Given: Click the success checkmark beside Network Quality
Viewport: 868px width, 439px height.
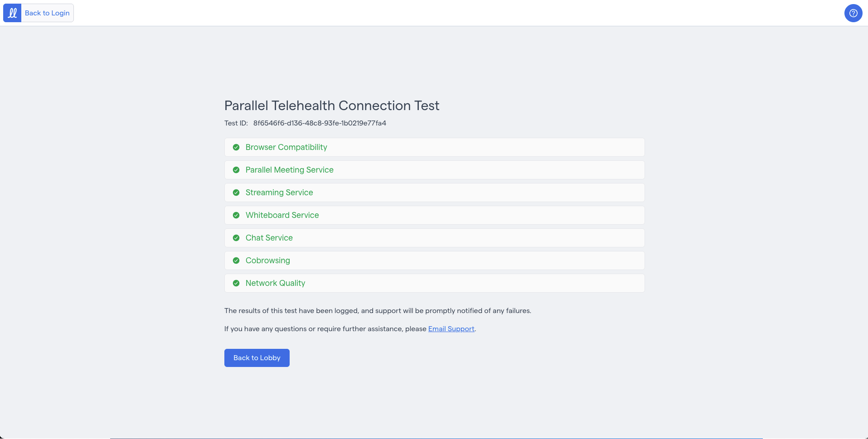Looking at the screenshot, I should tap(236, 283).
